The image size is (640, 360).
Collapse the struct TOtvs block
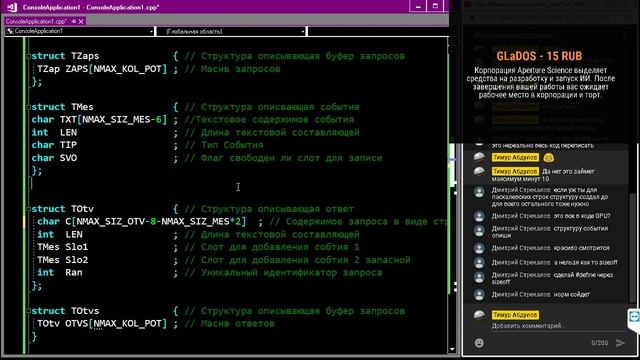click(x=28, y=311)
